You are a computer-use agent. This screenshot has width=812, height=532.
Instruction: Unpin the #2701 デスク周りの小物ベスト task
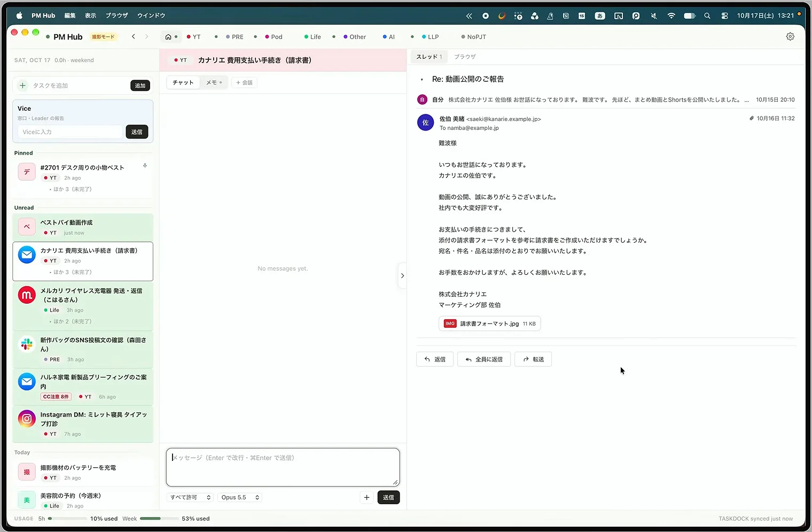tap(145, 166)
